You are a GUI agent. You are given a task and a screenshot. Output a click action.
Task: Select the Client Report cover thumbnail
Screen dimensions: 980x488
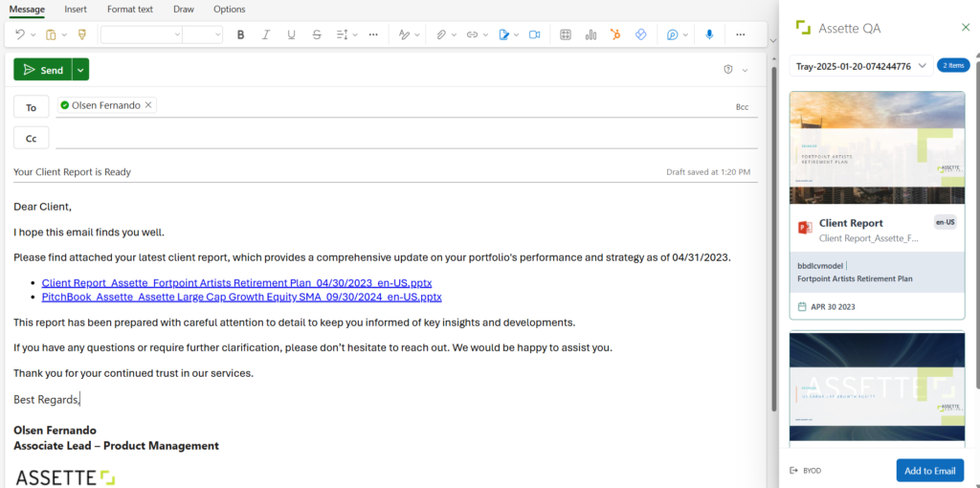tap(876, 148)
